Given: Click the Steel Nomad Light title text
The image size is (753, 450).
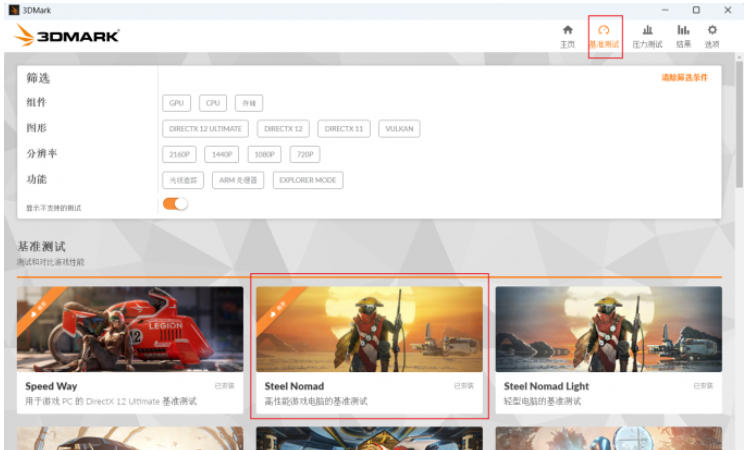Looking at the screenshot, I should point(546,386).
